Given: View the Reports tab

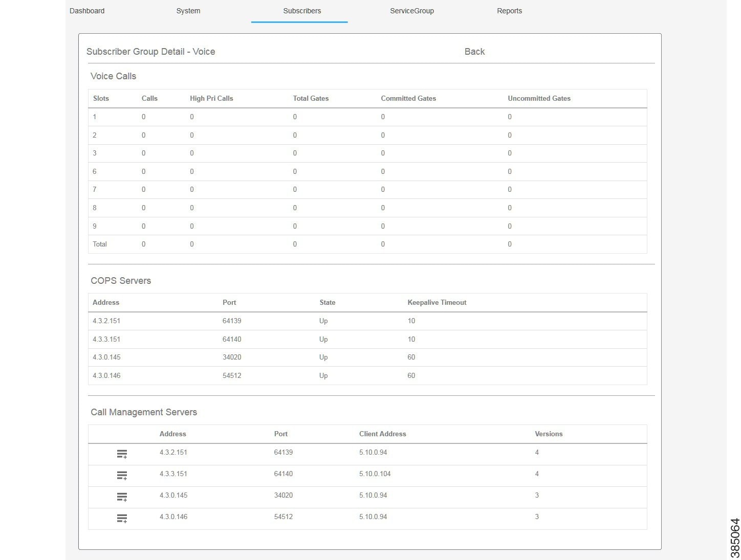Looking at the screenshot, I should 509,11.
